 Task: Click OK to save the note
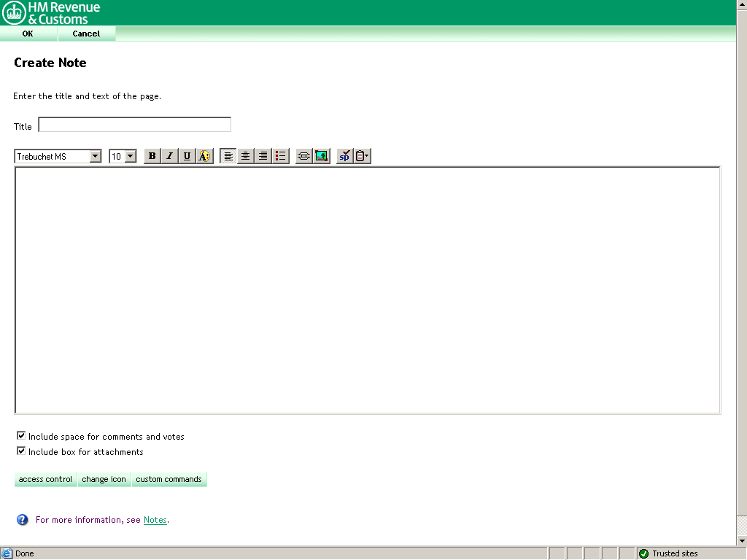pyautogui.click(x=28, y=34)
